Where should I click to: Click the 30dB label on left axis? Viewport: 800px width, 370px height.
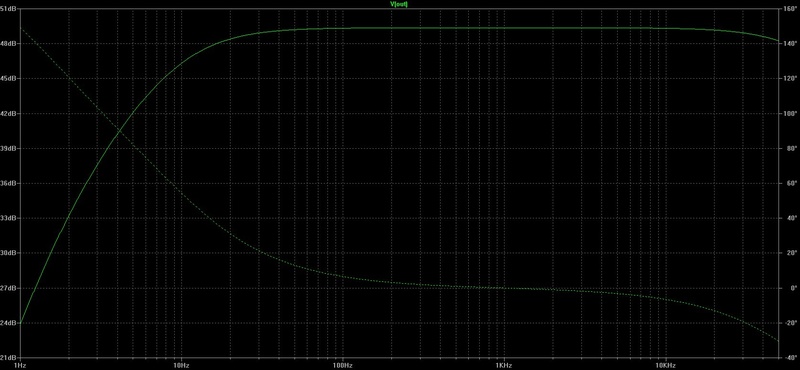[x=9, y=253]
